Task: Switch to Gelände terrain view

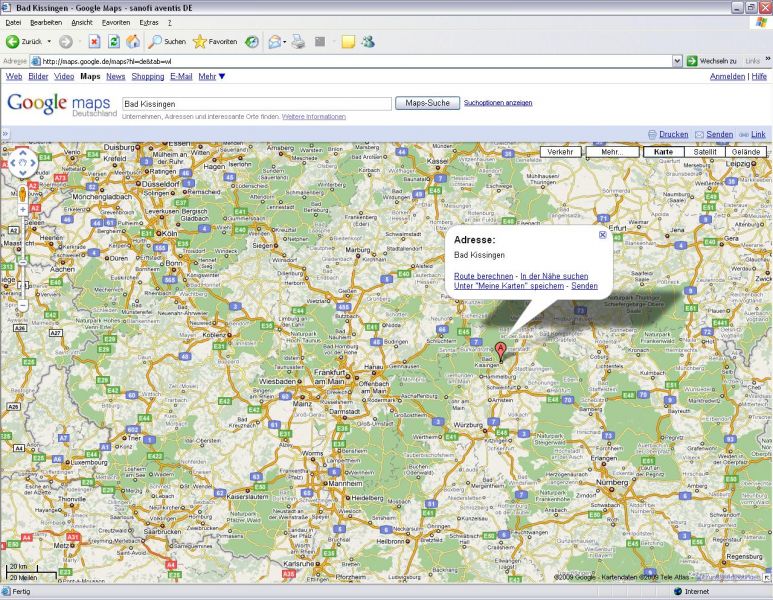Action: 746,152
